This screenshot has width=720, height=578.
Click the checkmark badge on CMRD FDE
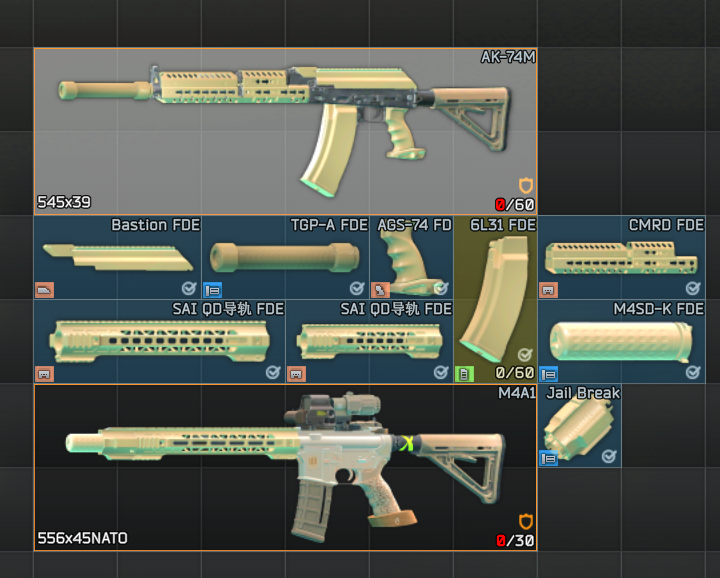pyautogui.click(x=693, y=289)
